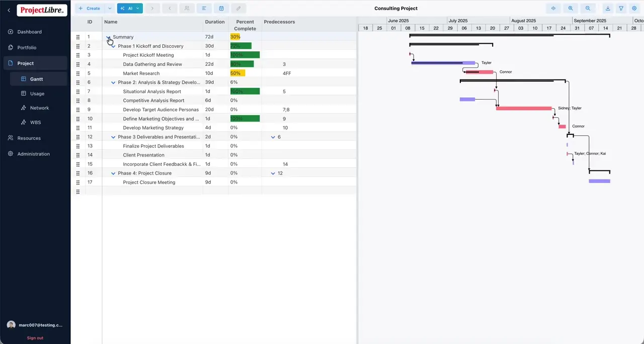Screen dimensions: 644x344
Task: Click Competitive Analysis Report Gantt bar
Action: tap(467, 100)
